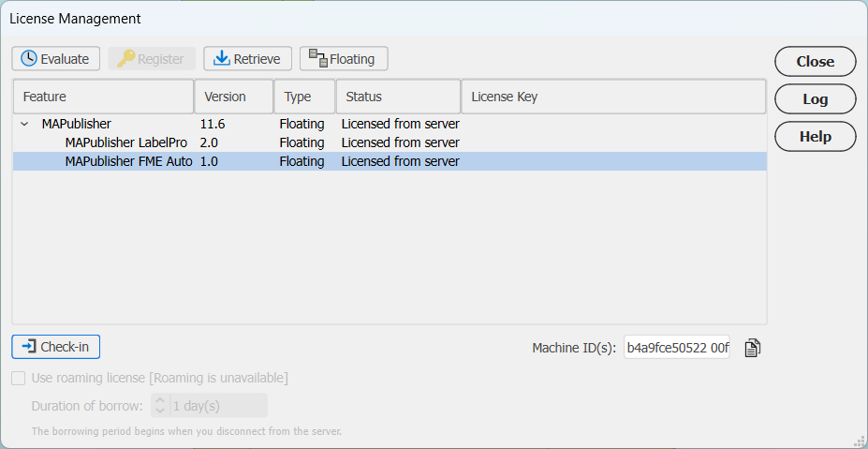Click LabelPro row's Licensed from server status
The height and width of the screenshot is (449, 868).
coord(400,143)
